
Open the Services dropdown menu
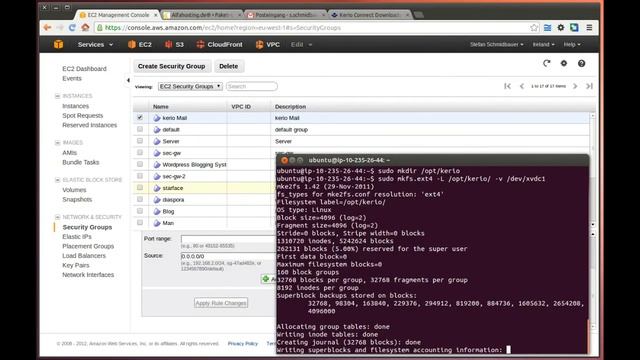(x=96, y=44)
